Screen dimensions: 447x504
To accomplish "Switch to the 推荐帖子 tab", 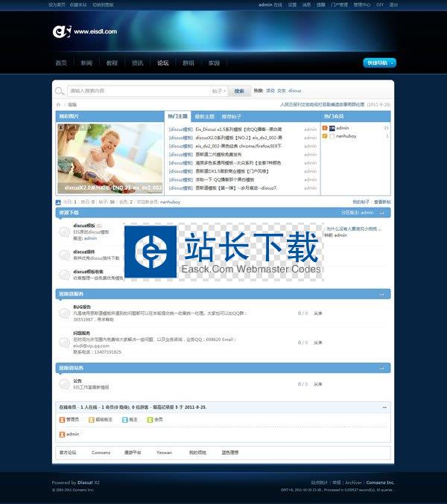I will [231, 116].
